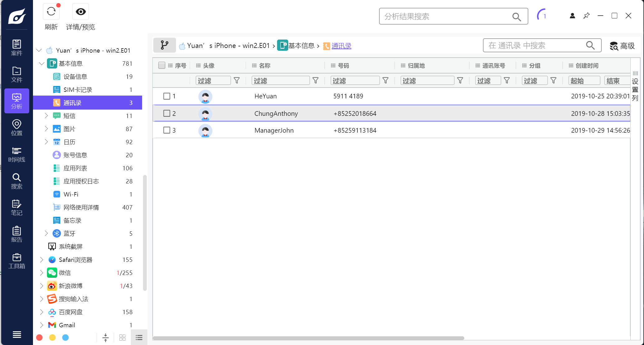Check the checkbox for row 2 ChungAnthony
Viewport: 644px width, 345px height.
pos(167,113)
